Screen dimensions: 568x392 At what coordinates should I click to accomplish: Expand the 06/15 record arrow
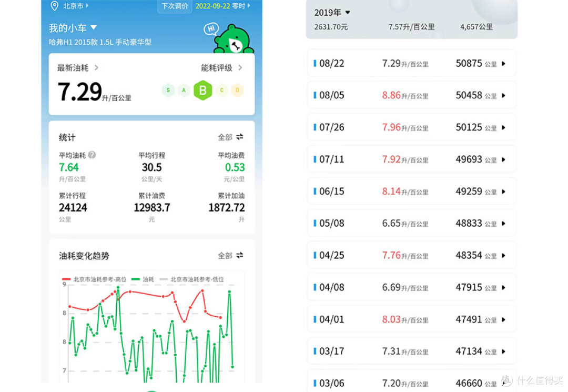click(503, 192)
